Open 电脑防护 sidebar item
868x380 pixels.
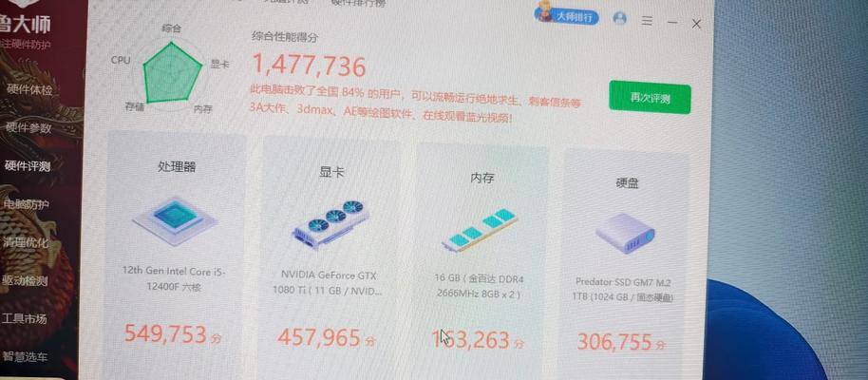point(26,204)
